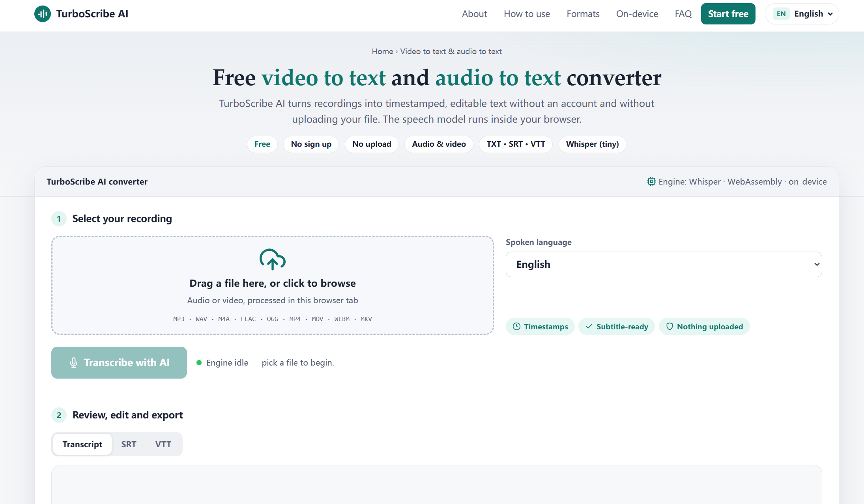
Task: Click the chip icon beside Engine: Whisper
Action: coord(651,181)
